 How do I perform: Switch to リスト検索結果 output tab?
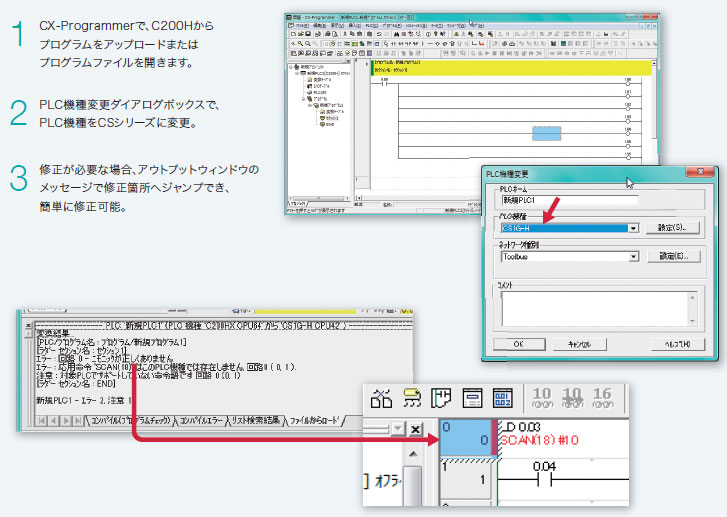pos(255,421)
